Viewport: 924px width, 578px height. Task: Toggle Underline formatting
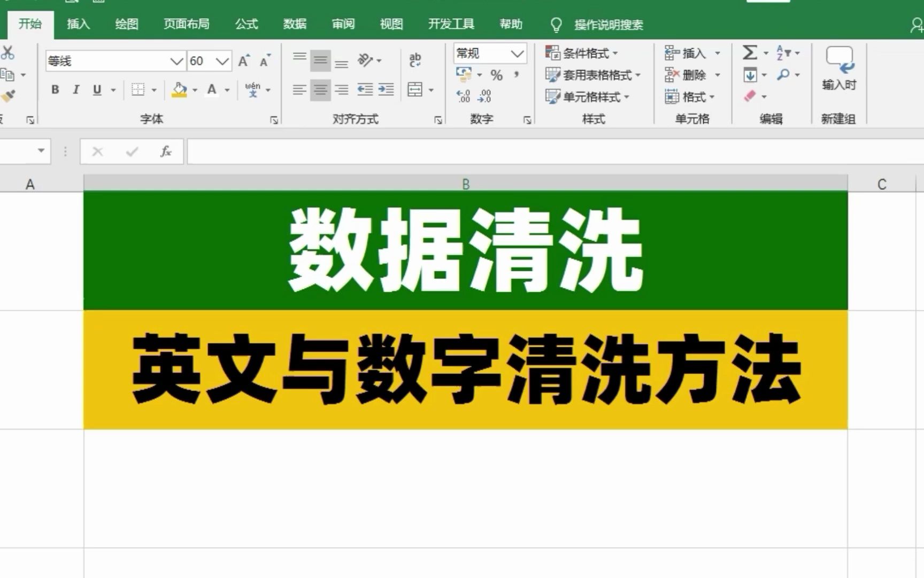pyautogui.click(x=97, y=90)
